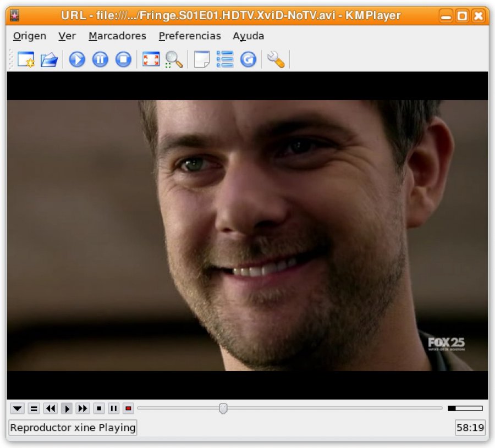Toggle full screen mode icon
Screen dimensions: 495x448
[x=151, y=59]
